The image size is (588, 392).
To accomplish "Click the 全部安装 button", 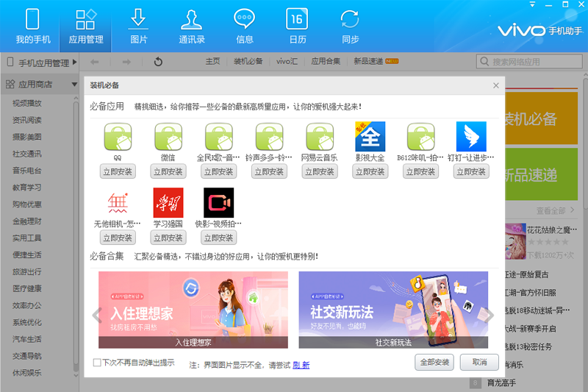I will [434, 363].
